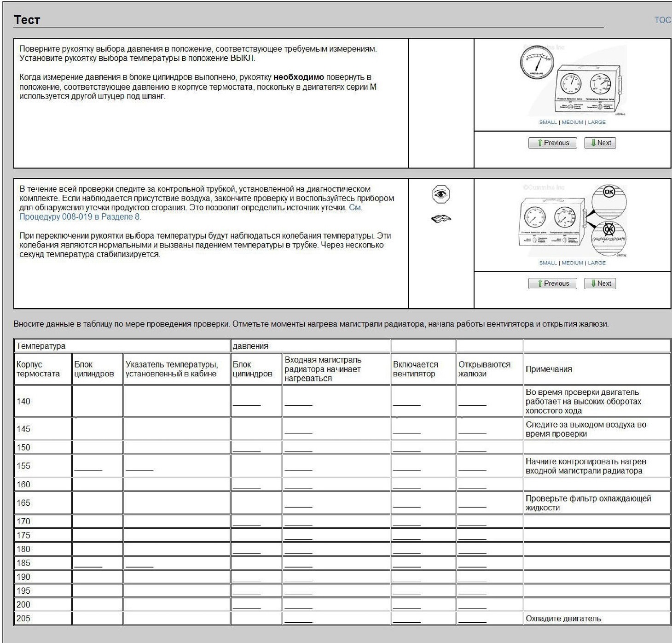Click Next button in second step

(600, 283)
